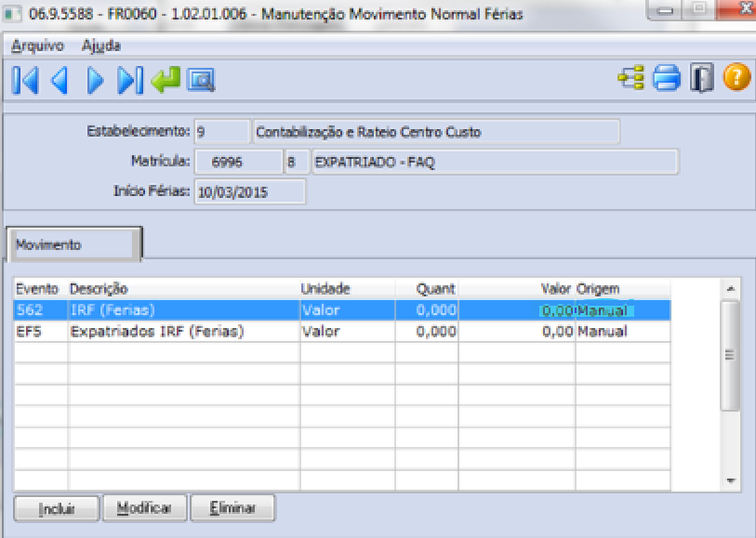Jump to the last record arrow
Screen dimensions: 756x538
tap(130, 80)
